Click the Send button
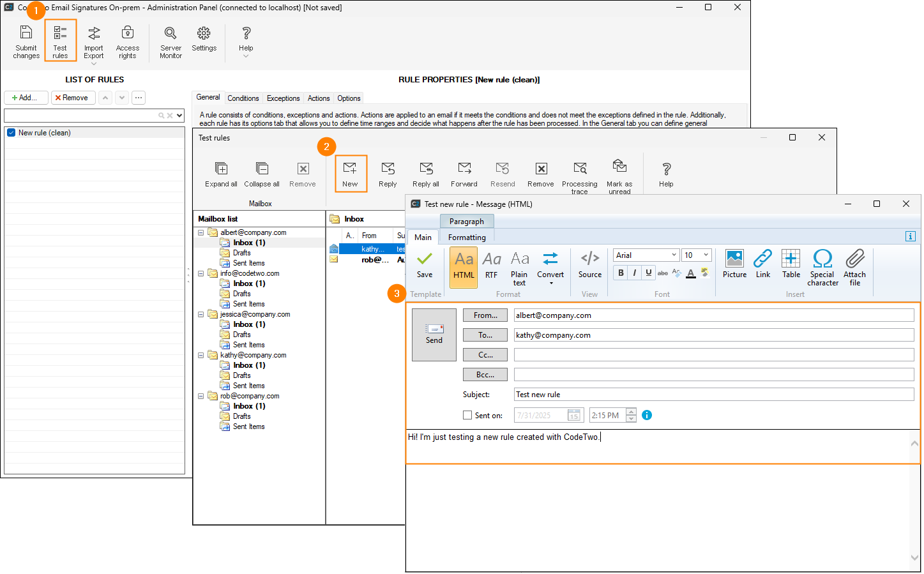This screenshot has width=924, height=574. pos(434,335)
